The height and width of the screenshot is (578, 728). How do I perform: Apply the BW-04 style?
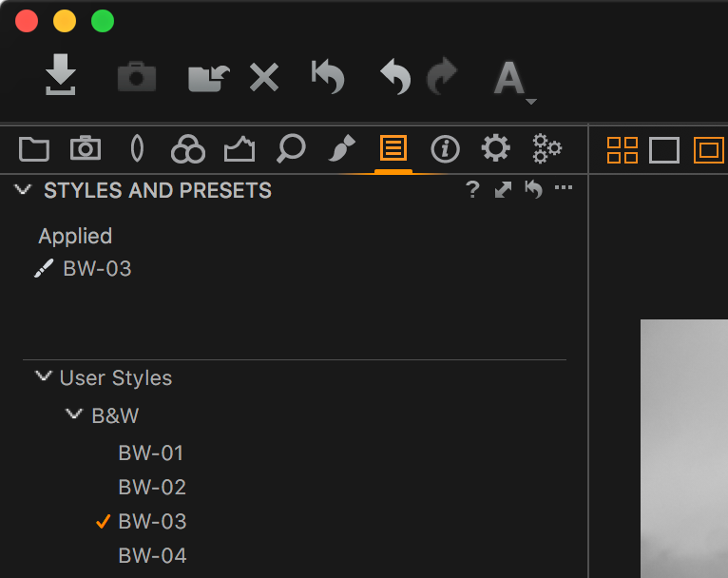(x=152, y=556)
